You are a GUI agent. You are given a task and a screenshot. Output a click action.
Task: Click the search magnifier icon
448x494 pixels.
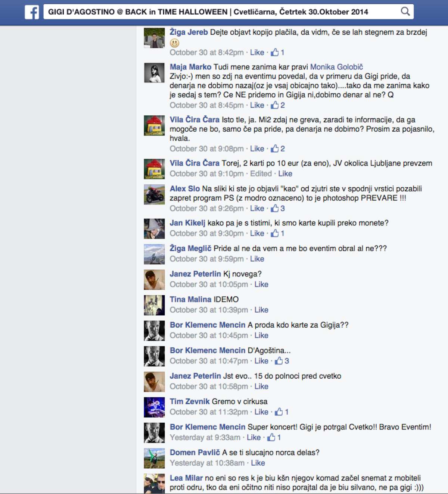pos(405,12)
